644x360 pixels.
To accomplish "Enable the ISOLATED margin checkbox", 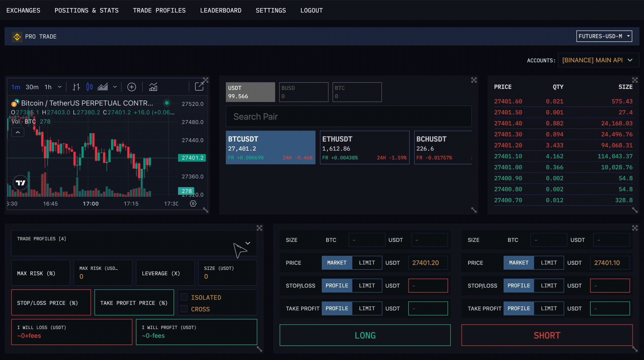I will 184,297.
